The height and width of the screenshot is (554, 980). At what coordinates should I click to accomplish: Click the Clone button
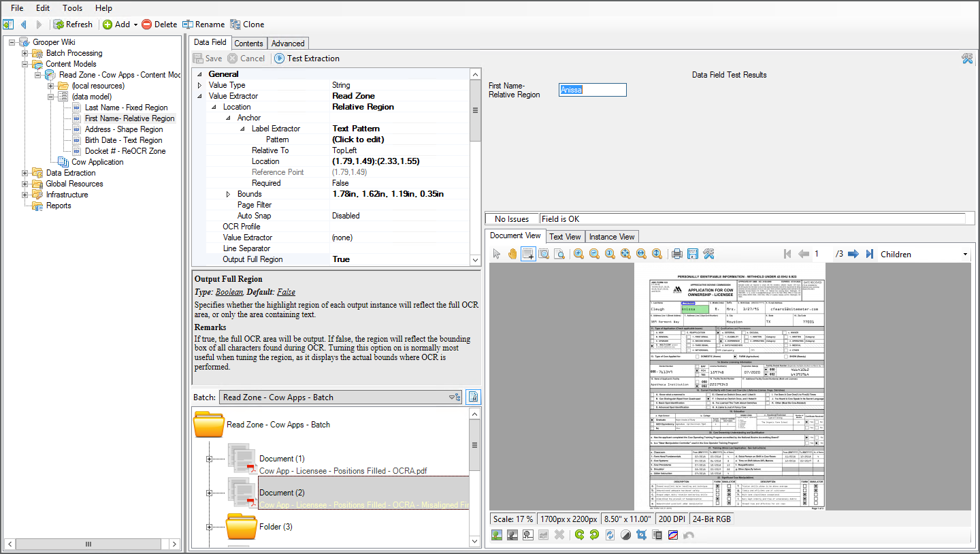pos(247,25)
